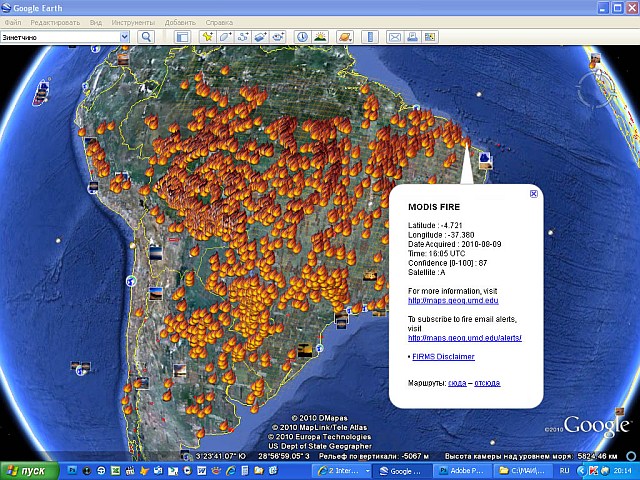Open the FIRMS Disclaimer link
Viewport: 640px width, 480px height.
coord(443,357)
